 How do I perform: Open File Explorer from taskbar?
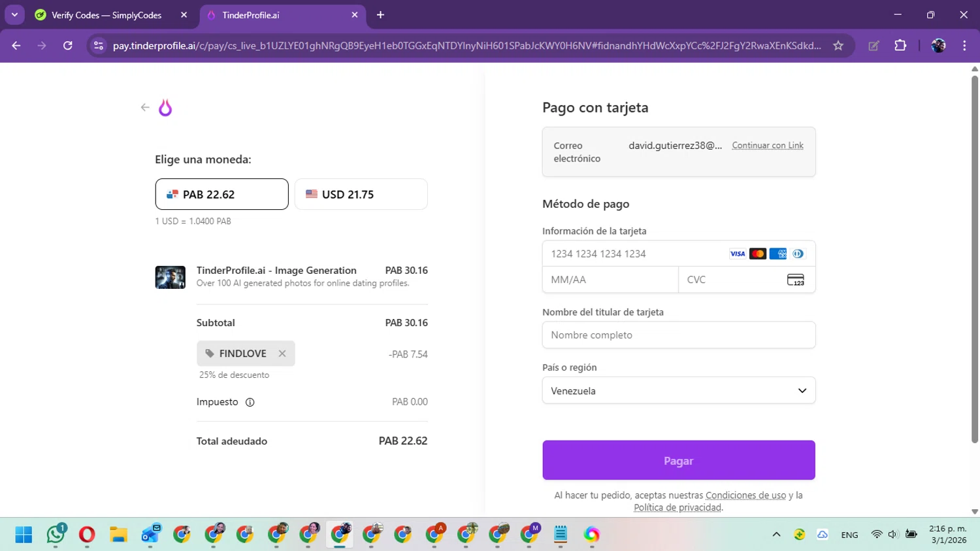[118, 535]
